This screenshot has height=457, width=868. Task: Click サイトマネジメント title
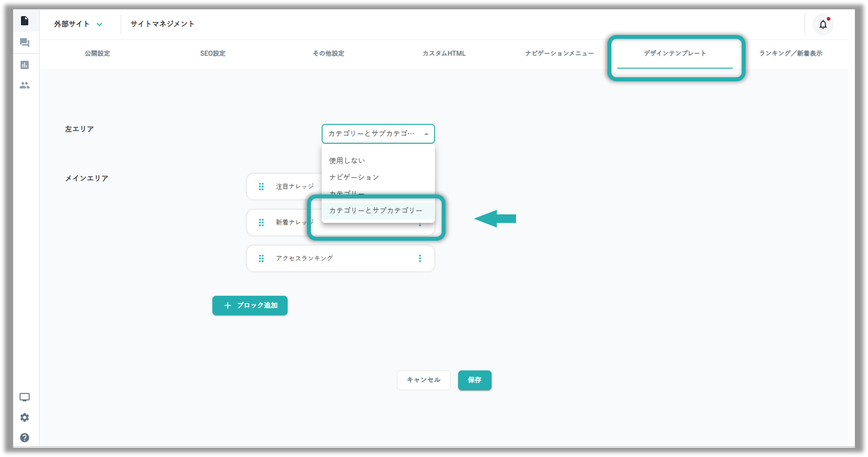point(163,24)
